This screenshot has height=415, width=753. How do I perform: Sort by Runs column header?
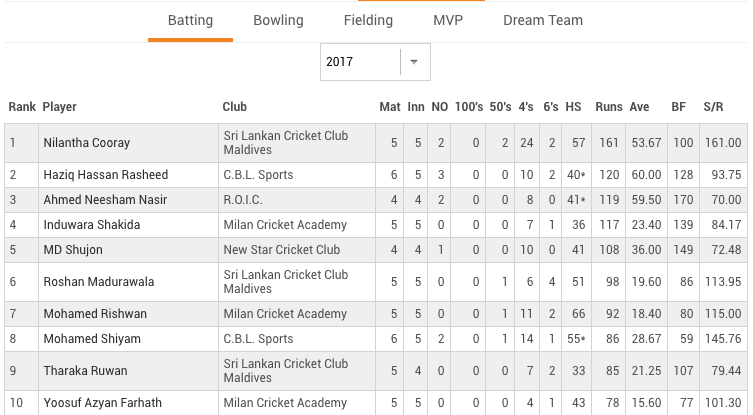click(x=608, y=107)
